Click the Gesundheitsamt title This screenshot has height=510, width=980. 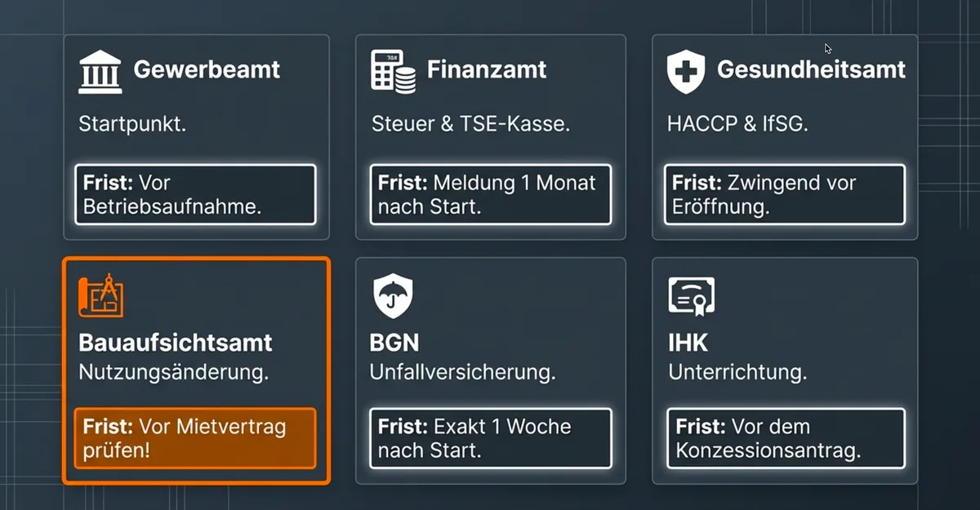(810, 69)
